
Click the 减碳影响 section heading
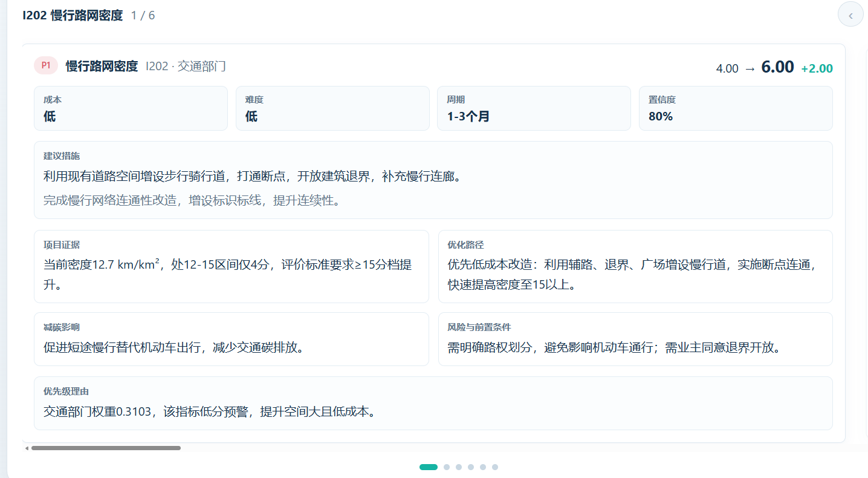point(62,327)
